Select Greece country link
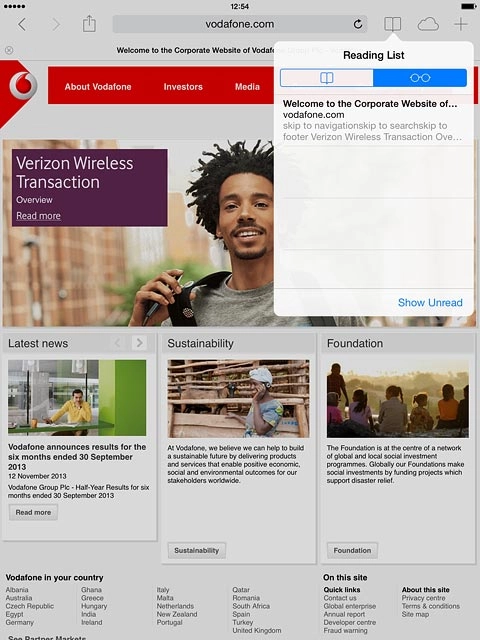The width and height of the screenshot is (480, 640). pos(92,598)
